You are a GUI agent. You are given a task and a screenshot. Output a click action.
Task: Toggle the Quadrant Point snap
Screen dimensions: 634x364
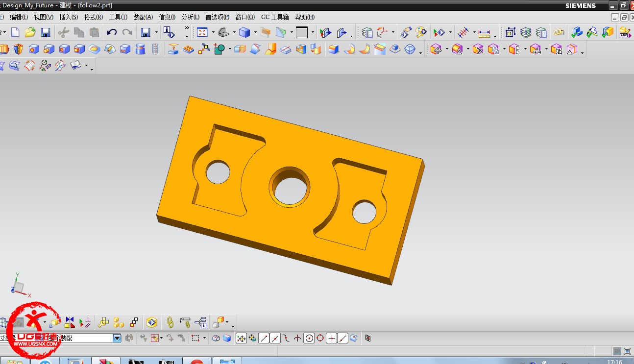[320, 338]
